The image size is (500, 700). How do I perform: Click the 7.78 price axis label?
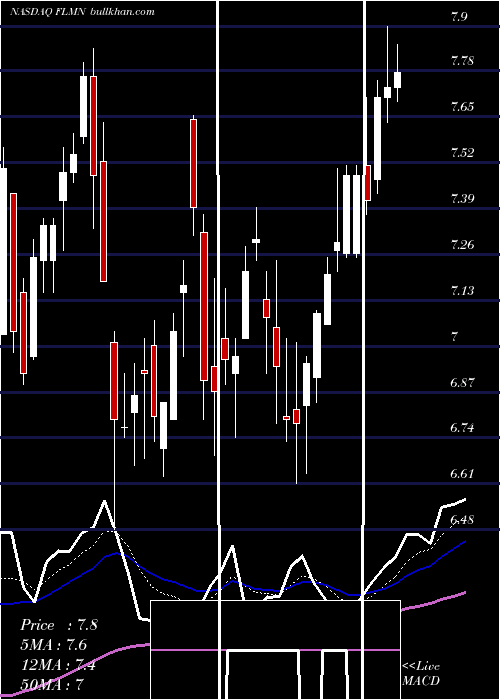click(x=462, y=60)
